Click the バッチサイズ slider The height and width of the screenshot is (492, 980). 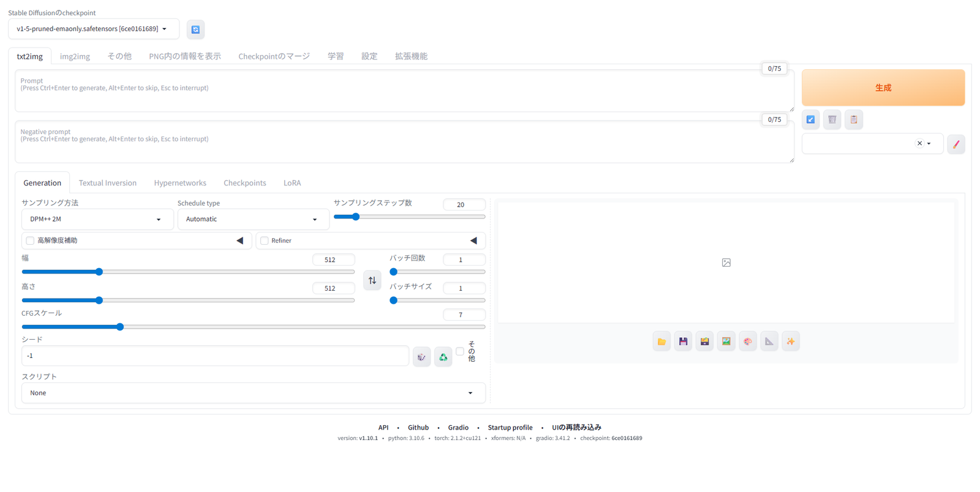click(x=437, y=300)
